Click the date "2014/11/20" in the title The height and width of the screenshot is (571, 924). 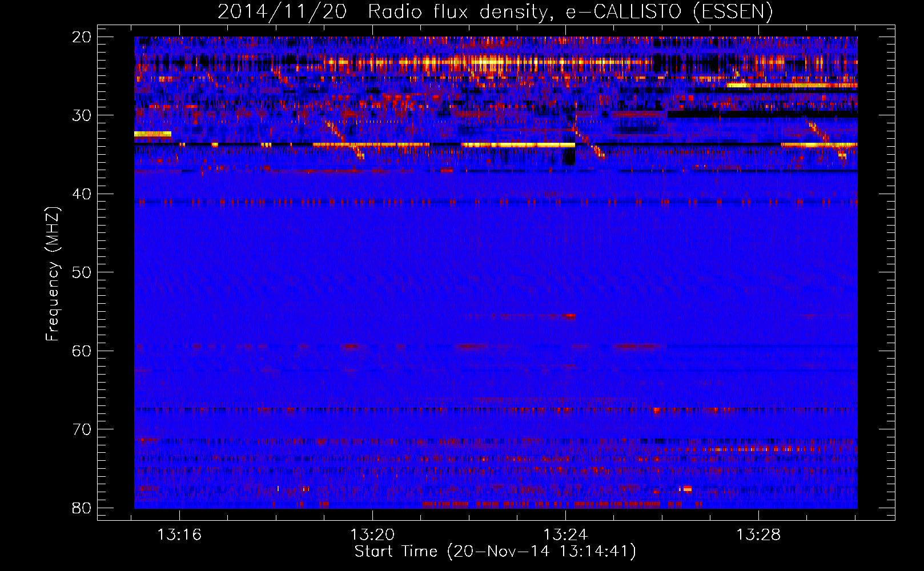pyautogui.click(x=282, y=11)
